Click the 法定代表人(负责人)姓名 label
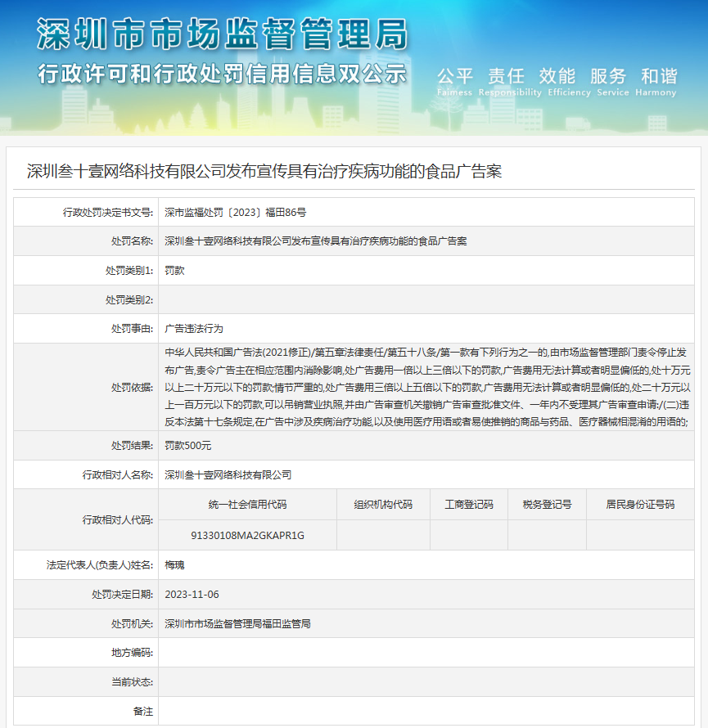This screenshot has height=728, width=708. (99, 565)
